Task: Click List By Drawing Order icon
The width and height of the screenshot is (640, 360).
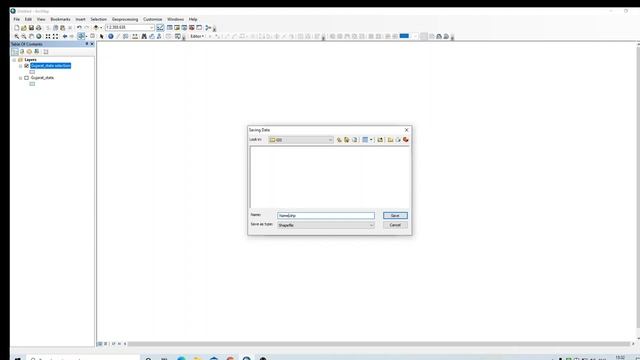Action: 15,52
